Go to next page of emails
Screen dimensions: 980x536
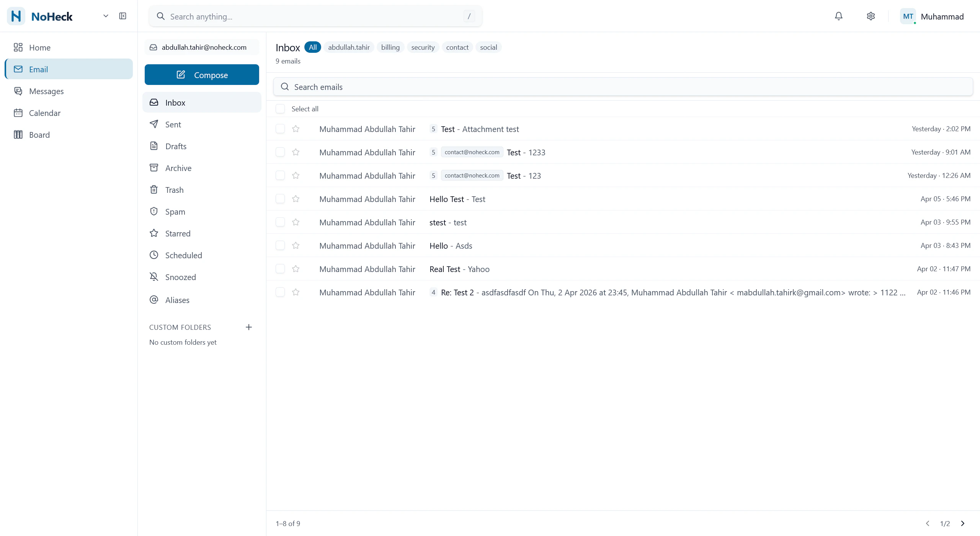962,523
